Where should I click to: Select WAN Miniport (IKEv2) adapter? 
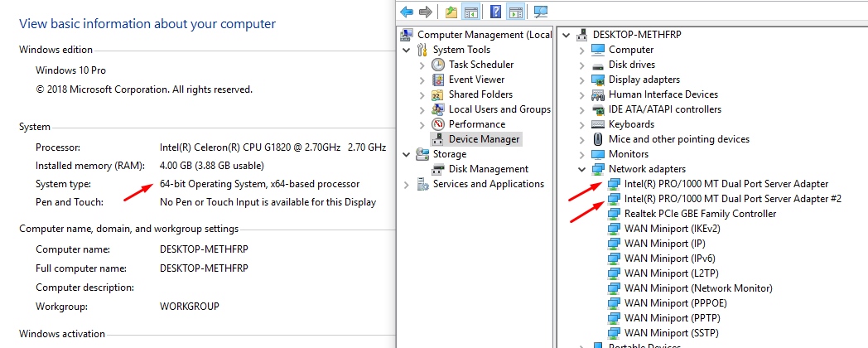coord(673,229)
